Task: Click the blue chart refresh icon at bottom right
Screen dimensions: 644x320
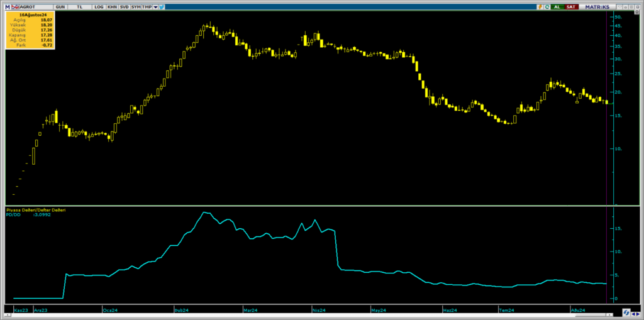Action: tap(626, 313)
